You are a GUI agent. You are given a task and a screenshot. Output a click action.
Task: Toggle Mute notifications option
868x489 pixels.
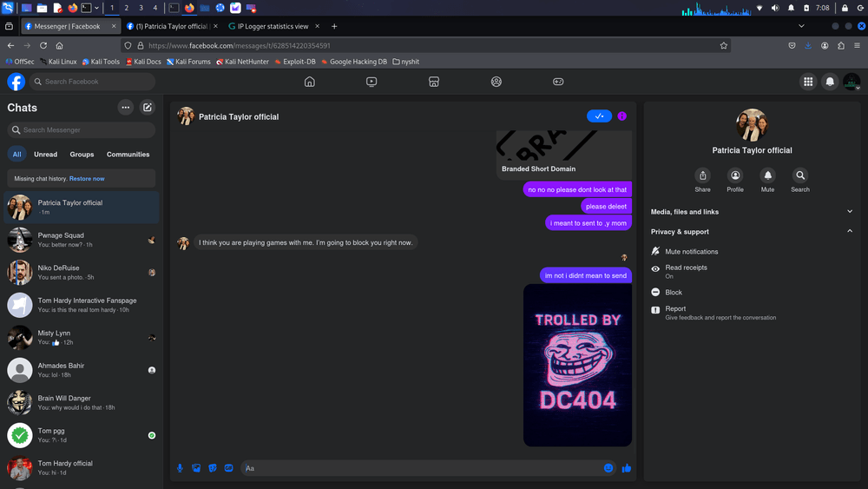coord(752,251)
